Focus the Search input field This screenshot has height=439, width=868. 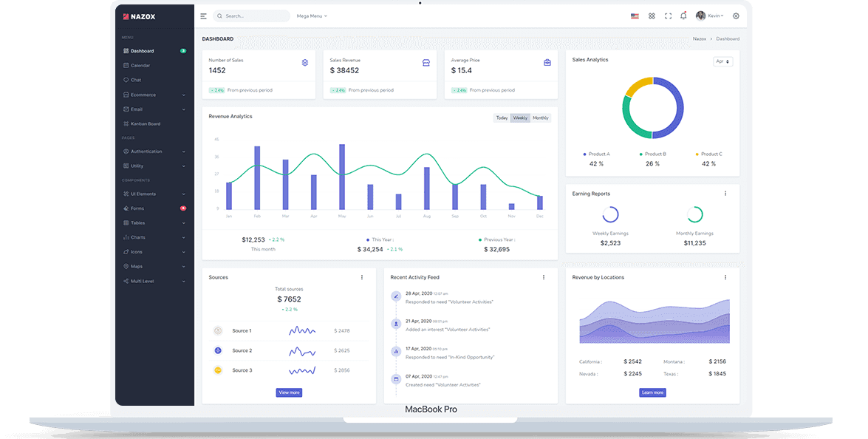point(255,16)
